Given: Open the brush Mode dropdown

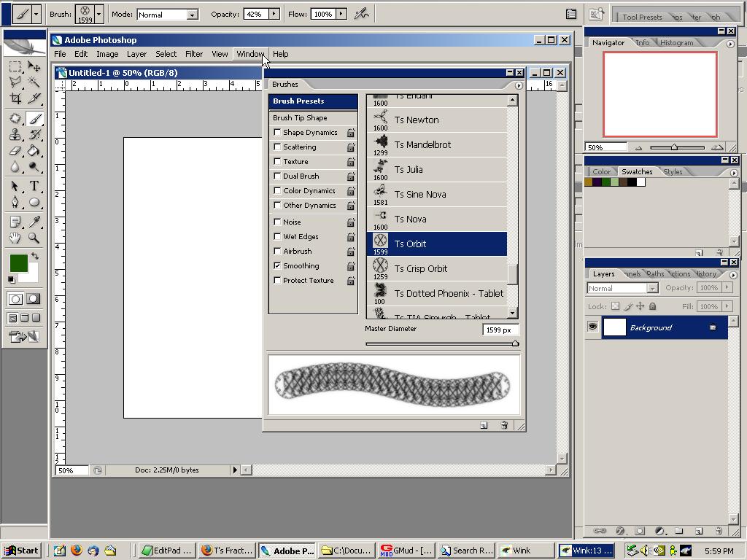Looking at the screenshot, I should click(x=192, y=15).
